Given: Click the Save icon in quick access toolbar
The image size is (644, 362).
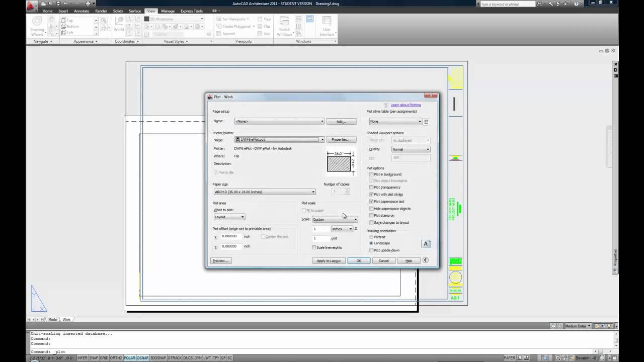Looking at the screenshot, I should tap(58, 4).
